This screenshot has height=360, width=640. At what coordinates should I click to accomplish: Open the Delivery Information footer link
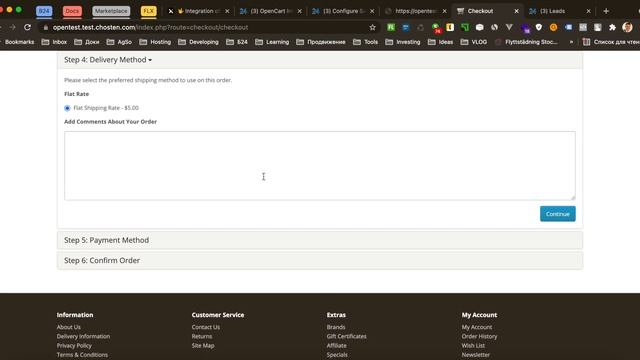tap(83, 336)
